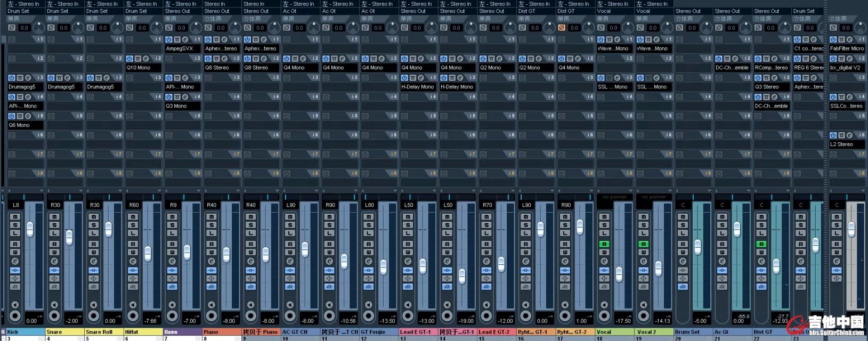Screen dimensions: 868x341
Task: Bypass sends on the GT Fenjie channel
Action: [369, 287]
